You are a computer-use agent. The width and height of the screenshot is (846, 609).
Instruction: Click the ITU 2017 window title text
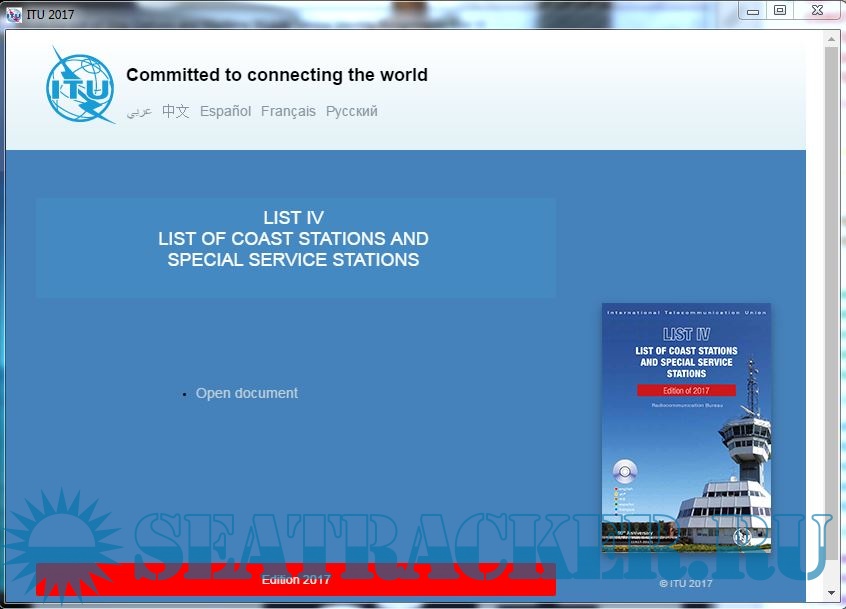(50, 14)
